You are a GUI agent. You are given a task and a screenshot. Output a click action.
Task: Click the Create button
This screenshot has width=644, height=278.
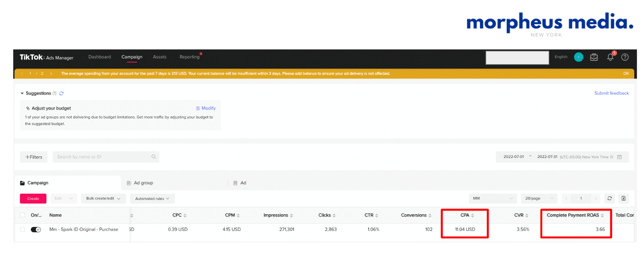click(33, 198)
